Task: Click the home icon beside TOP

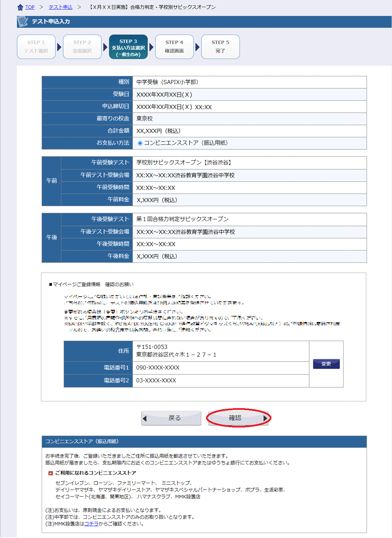Action: click(20, 7)
